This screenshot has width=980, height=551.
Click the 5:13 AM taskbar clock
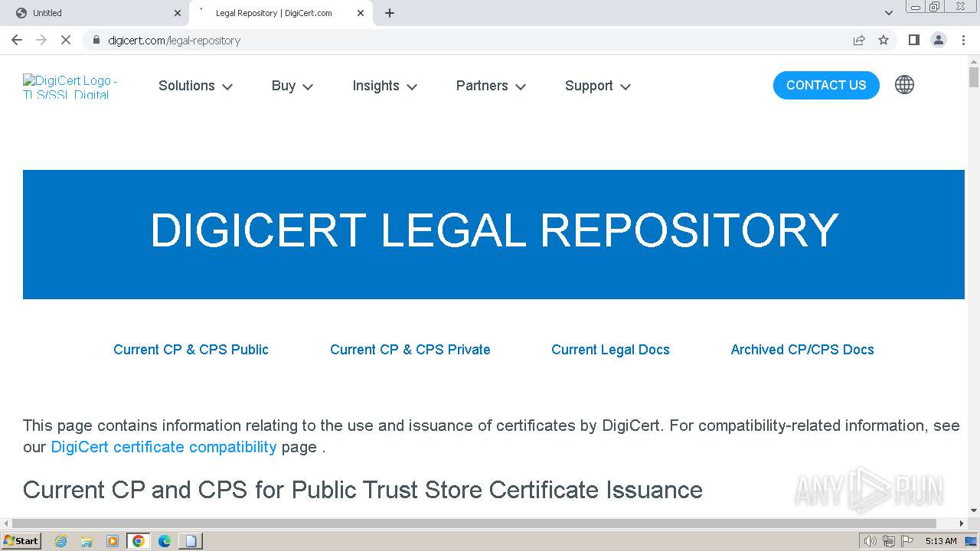coord(941,541)
